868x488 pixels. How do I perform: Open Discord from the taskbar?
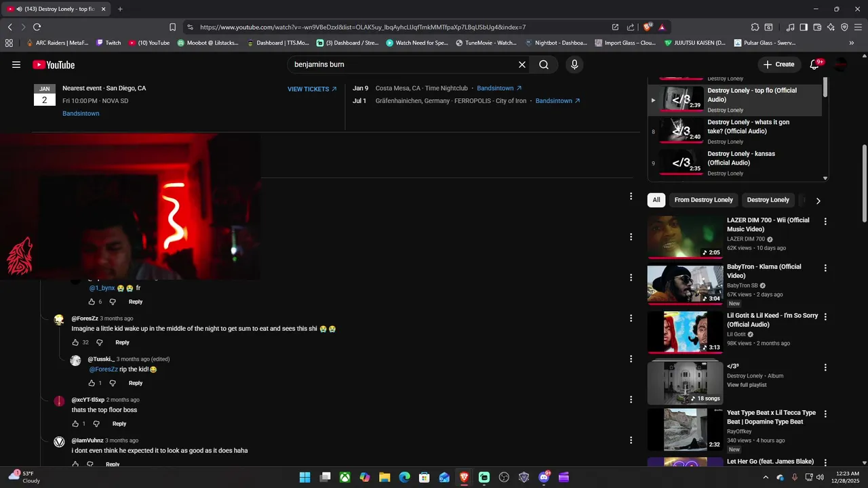(x=544, y=477)
